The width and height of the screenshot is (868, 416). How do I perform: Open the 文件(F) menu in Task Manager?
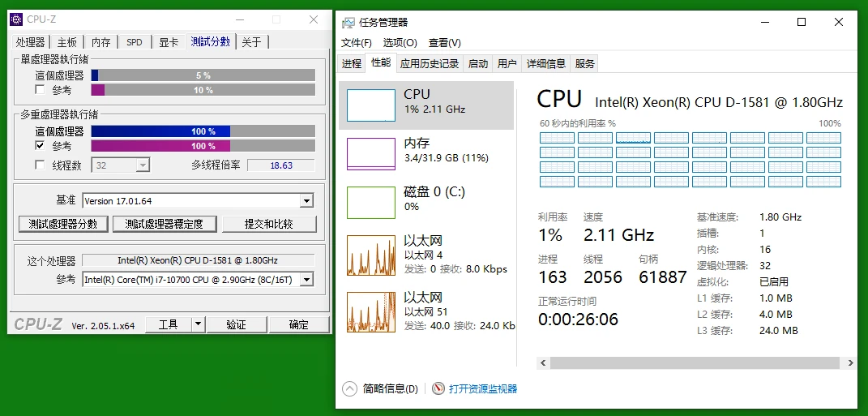pos(357,43)
